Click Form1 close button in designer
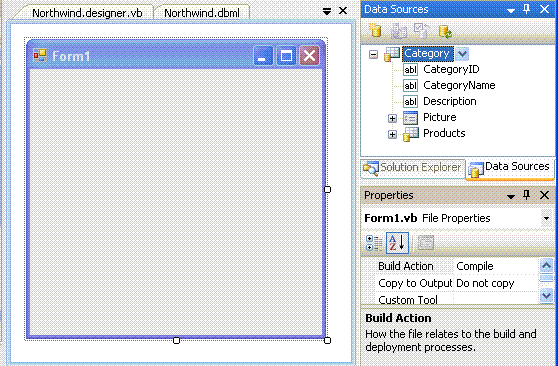The width and height of the screenshot is (558, 366). click(x=309, y=56)
